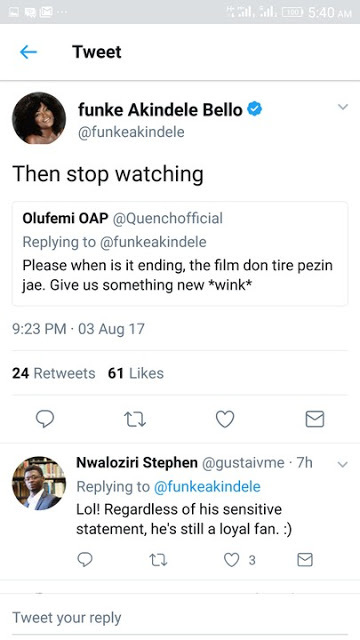View the 24 Retweets list

click(x=53, y=373)
